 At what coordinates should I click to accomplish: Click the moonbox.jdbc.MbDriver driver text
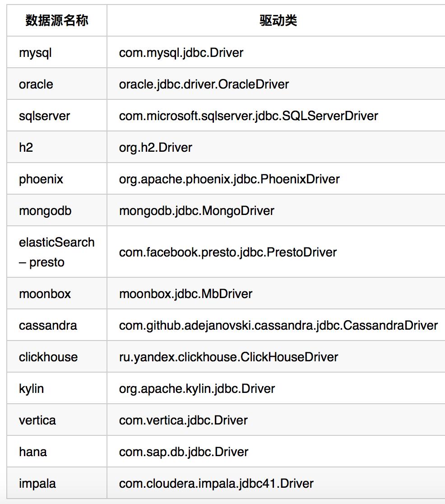tap(185, 294)
